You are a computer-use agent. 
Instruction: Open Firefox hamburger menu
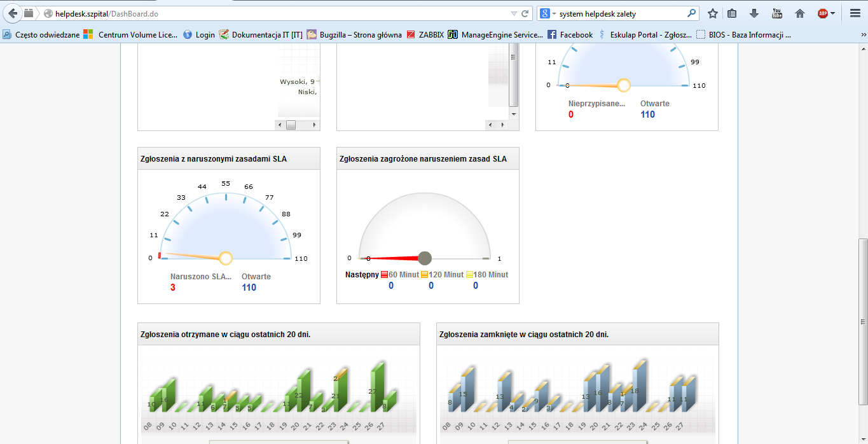click(855, 13)
